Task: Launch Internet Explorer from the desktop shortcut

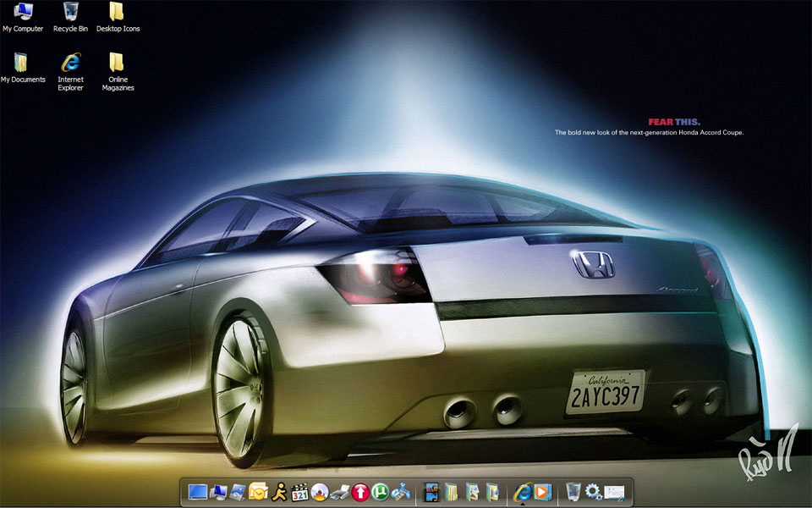Action: click(70, 72)
